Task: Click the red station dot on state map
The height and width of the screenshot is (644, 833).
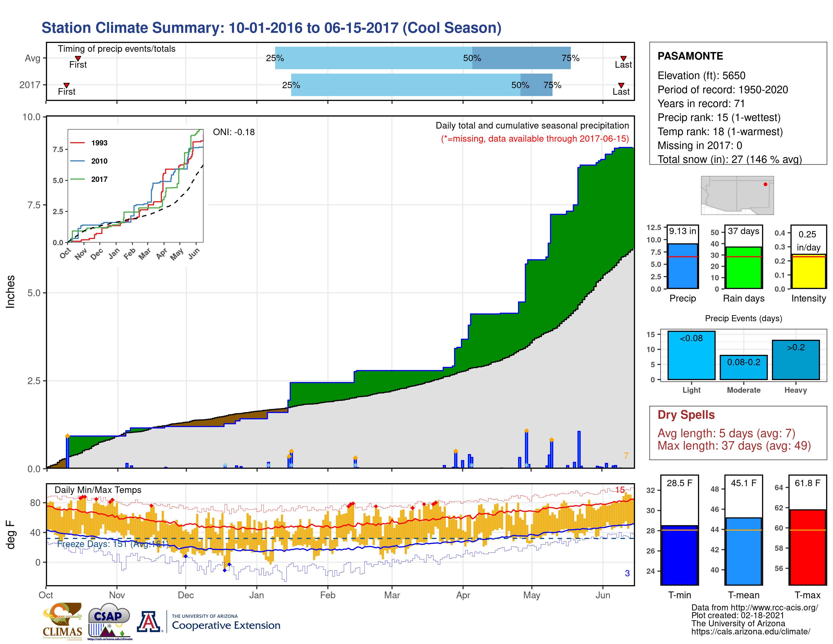Action: (x=765, y=184)
